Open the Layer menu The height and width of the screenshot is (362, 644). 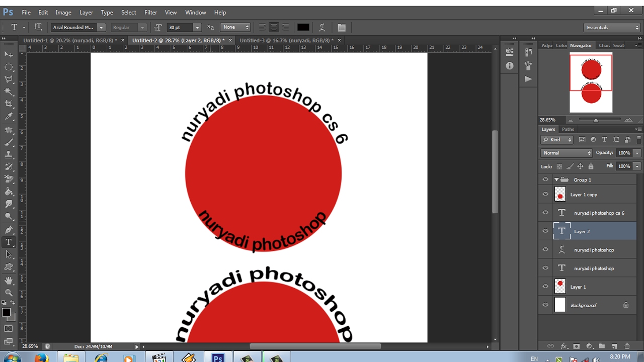point(86,12)
